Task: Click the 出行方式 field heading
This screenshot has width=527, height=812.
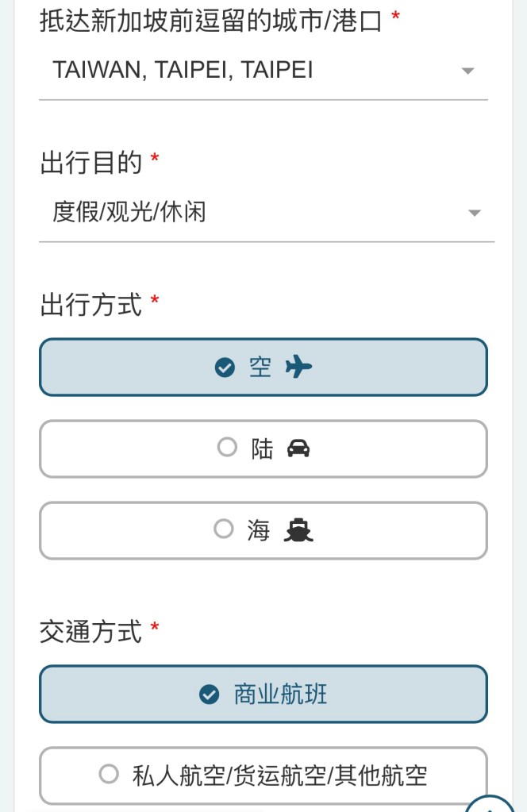Action: coord(90,304)
